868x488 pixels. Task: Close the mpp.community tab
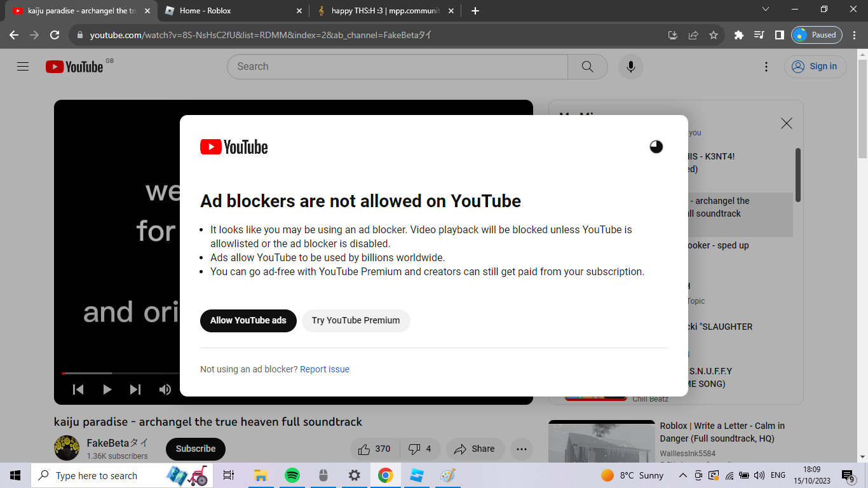click(x=451, y=11)
